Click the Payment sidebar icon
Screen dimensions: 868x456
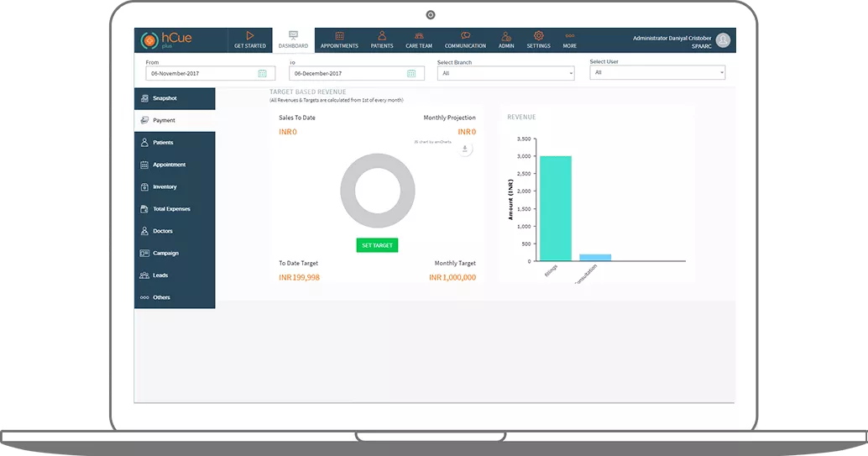tap(144, 120)
